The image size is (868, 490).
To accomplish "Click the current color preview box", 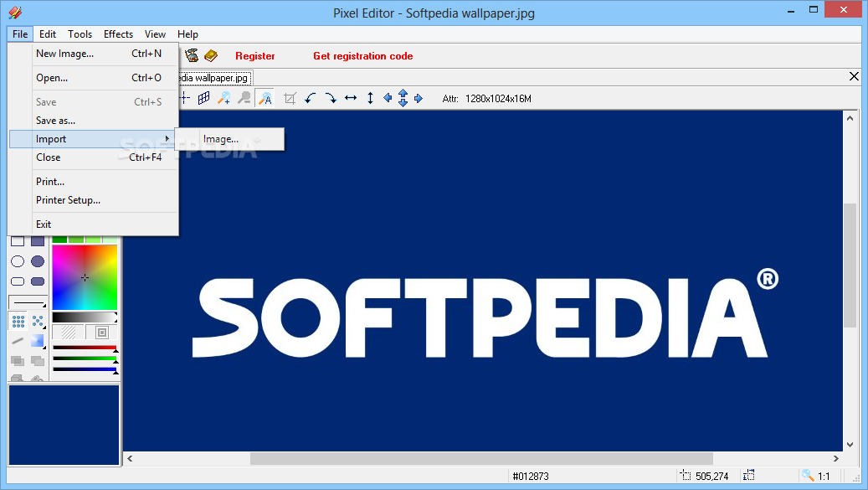I will click(64, 426).
